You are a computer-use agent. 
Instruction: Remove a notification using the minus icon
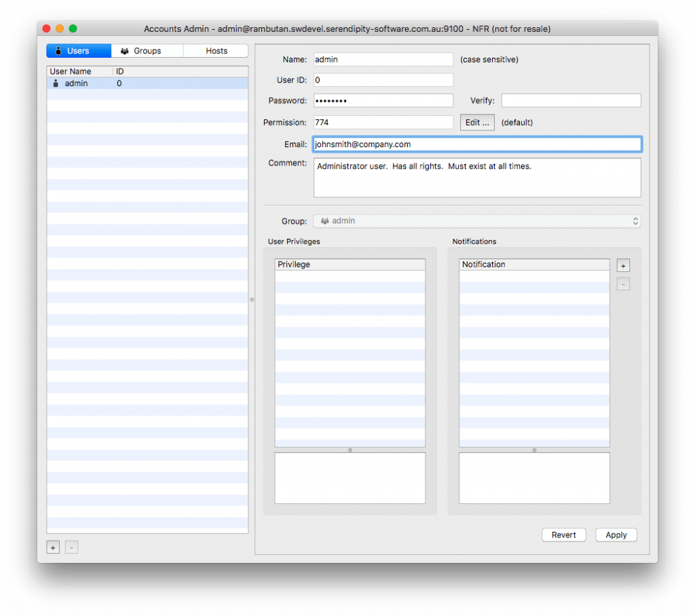click(622, 284)
